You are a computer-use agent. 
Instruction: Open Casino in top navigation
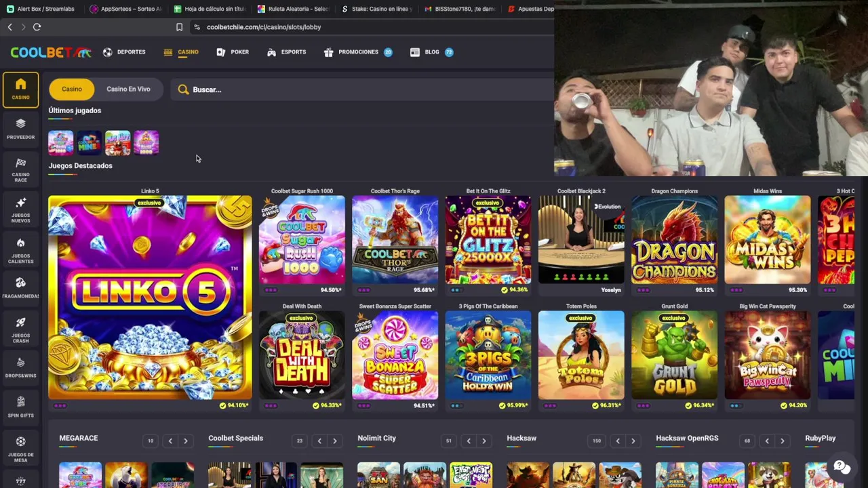click(181, 52)
